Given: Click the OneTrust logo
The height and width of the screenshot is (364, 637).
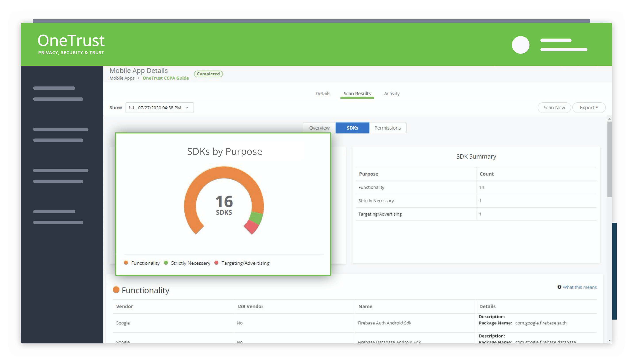Looking at the screenshot, I should pos(71,44).
